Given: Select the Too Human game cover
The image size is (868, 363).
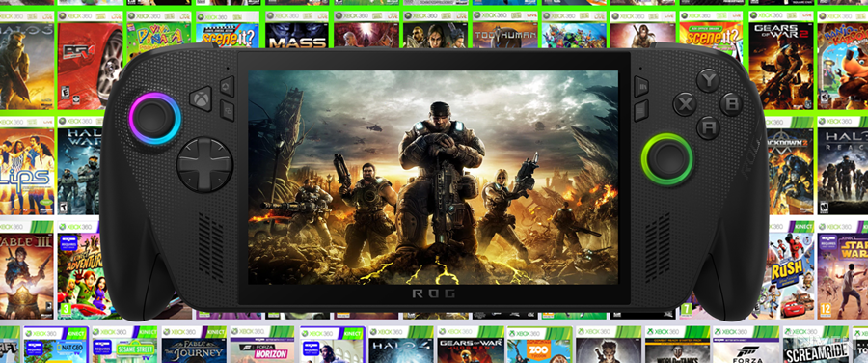Looking at the screenshot, I should click(x=504, y=29).
